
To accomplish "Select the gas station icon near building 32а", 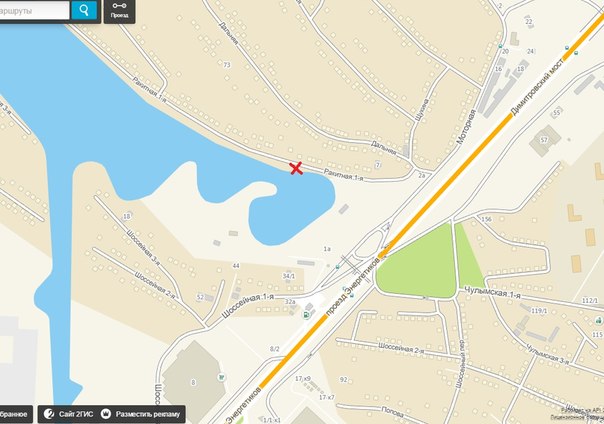I will [307, 315].
